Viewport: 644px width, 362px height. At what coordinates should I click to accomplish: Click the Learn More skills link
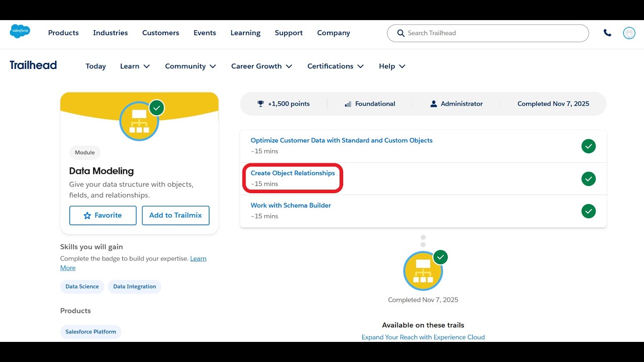coord(198,258)
